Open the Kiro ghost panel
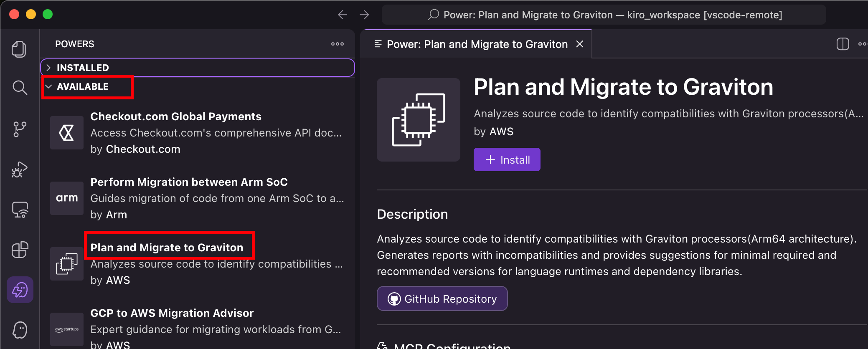The image size is (868, 349). 20,330
